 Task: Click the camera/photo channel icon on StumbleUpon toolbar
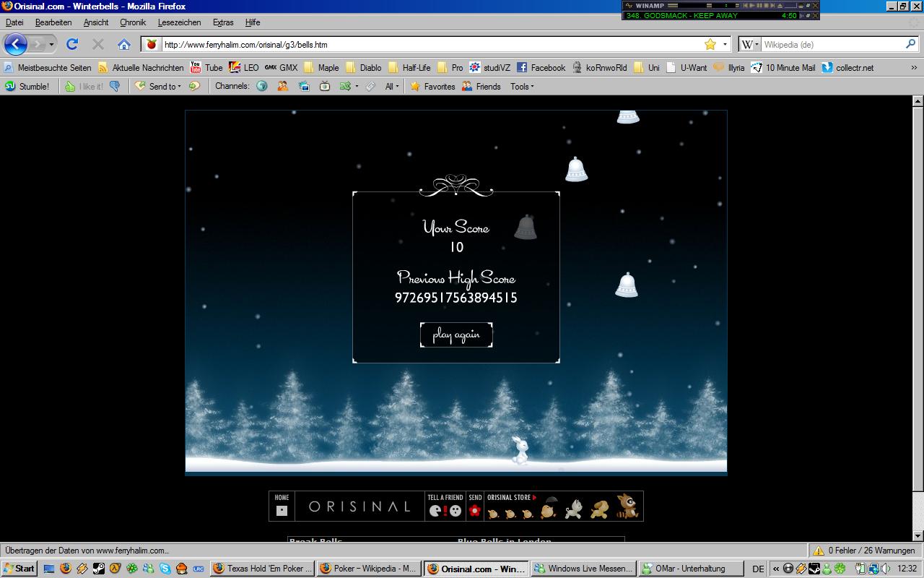[x=304, y=86]
